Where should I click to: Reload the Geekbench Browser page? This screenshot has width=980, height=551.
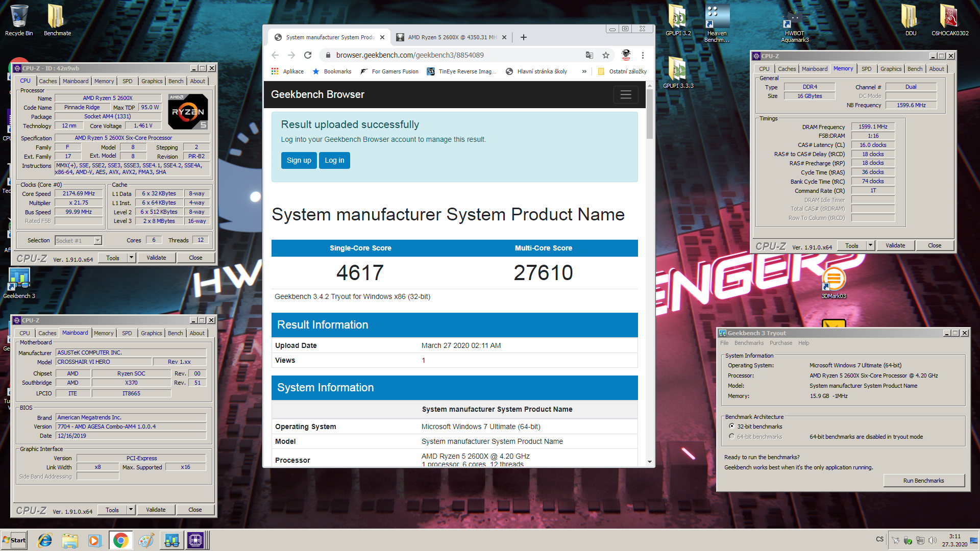pyautogui.click(x=308, y=55)
